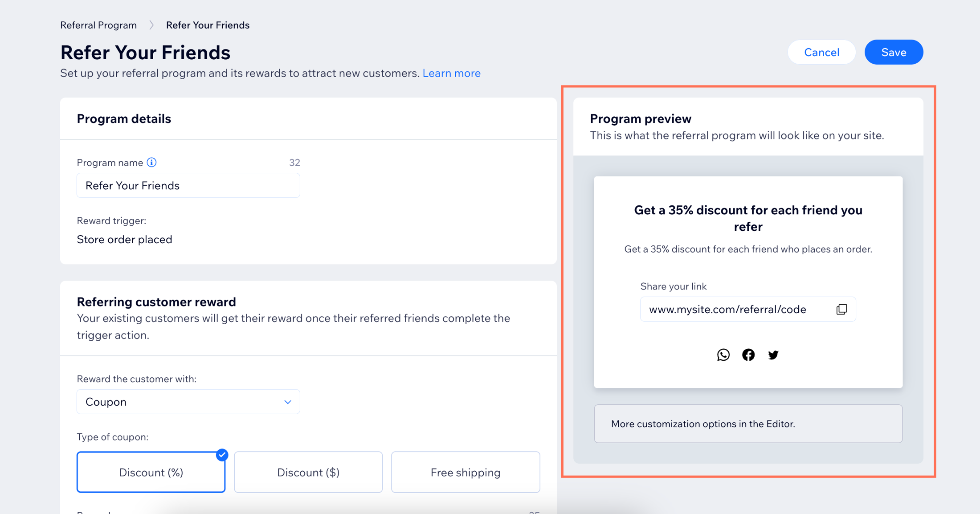Click Learn more referral program link
This screenshot has width=980, height=514.
click(x=453, y=73)
